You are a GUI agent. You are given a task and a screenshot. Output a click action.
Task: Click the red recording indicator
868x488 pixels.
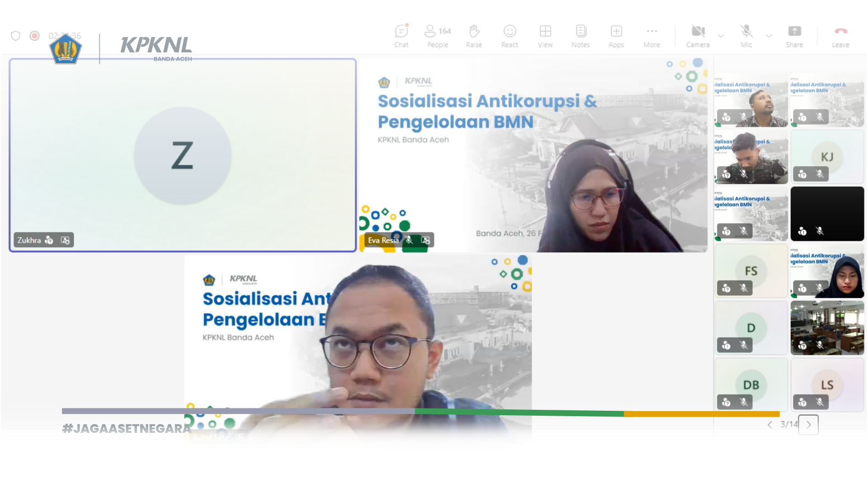click(x=34, y=36)
